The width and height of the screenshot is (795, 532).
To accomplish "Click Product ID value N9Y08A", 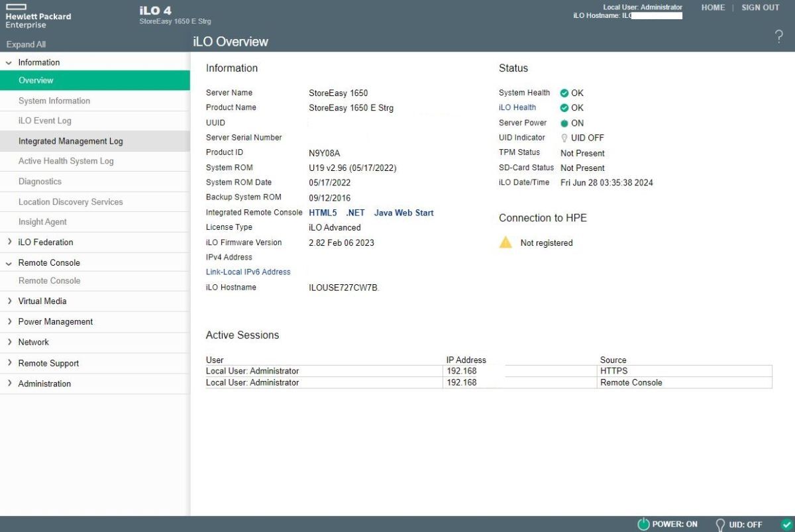I will pyautogui.click(x=325, y=153).
